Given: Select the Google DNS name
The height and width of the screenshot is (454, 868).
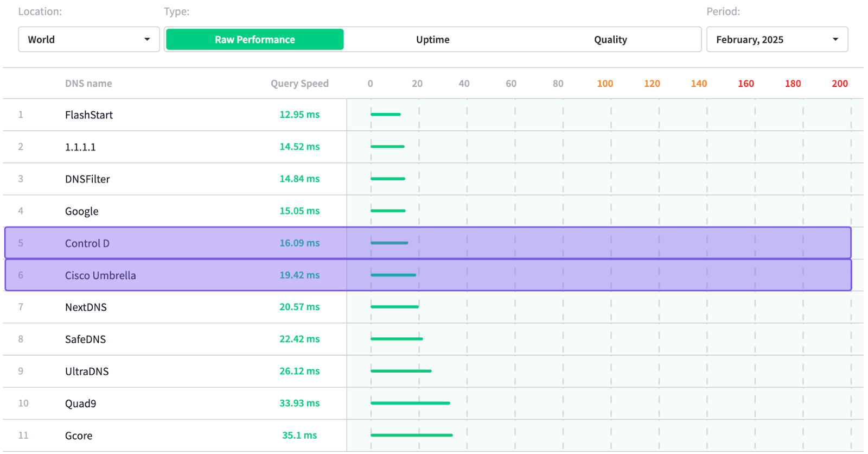Looking at the screenshot, I should [x=82, y=211].
